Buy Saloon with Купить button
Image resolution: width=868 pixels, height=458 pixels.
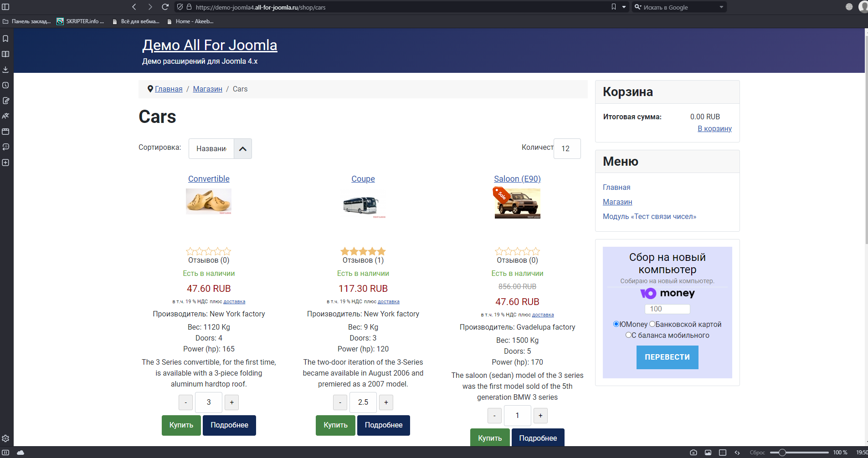coord(490,438)
